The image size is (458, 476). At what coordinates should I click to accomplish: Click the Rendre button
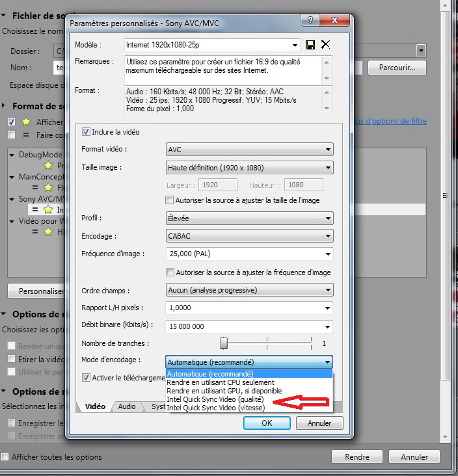click(x=357, y=456)
